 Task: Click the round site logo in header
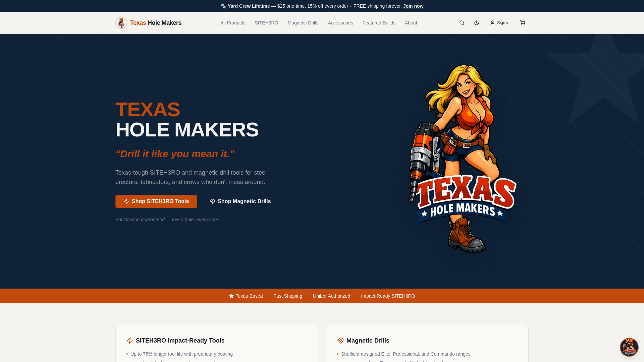pyautogui.click(x=121, y=23)
